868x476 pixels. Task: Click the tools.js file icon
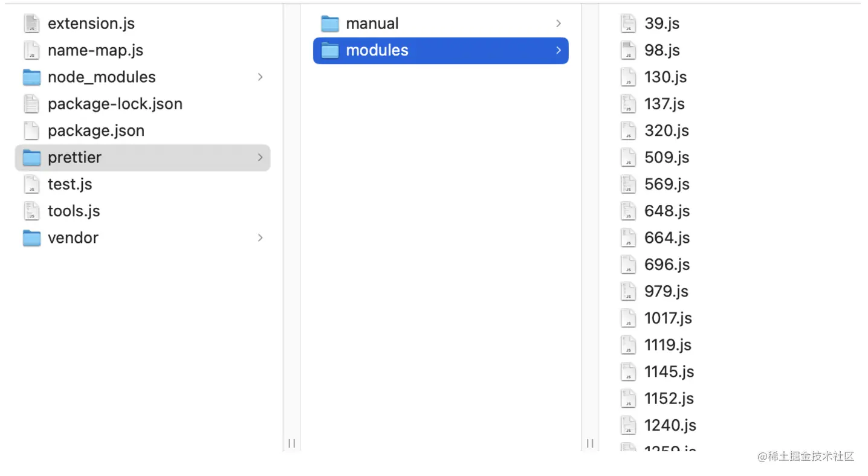[x=31, y=211]
